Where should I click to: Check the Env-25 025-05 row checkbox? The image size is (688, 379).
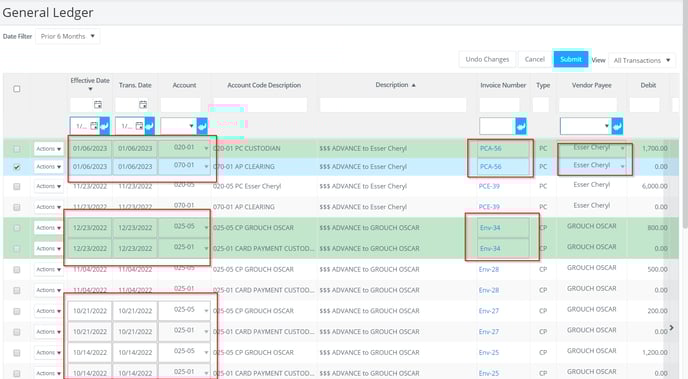17,353
